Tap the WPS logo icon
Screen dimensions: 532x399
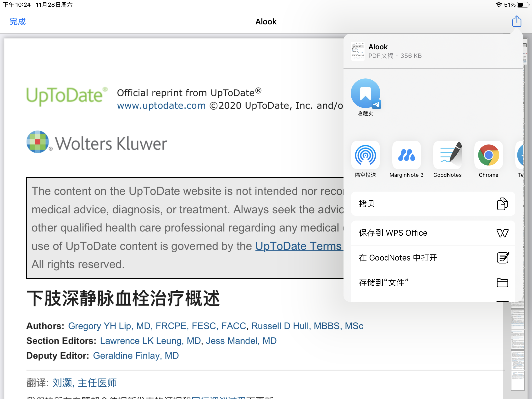pos(502,233)
